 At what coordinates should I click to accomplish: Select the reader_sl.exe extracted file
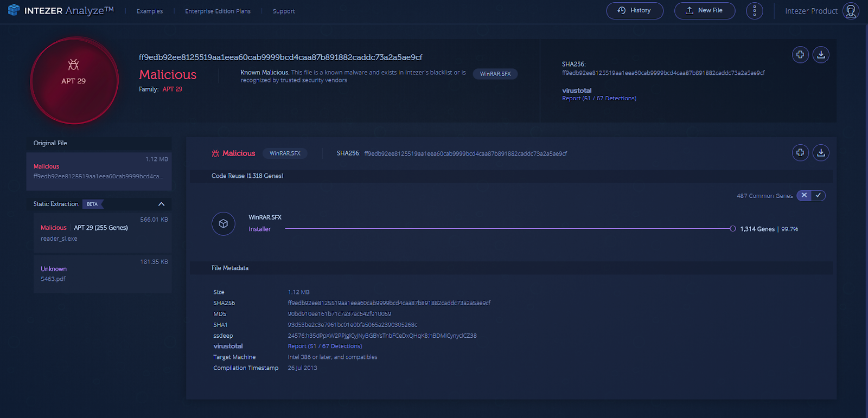coord(103,233)
